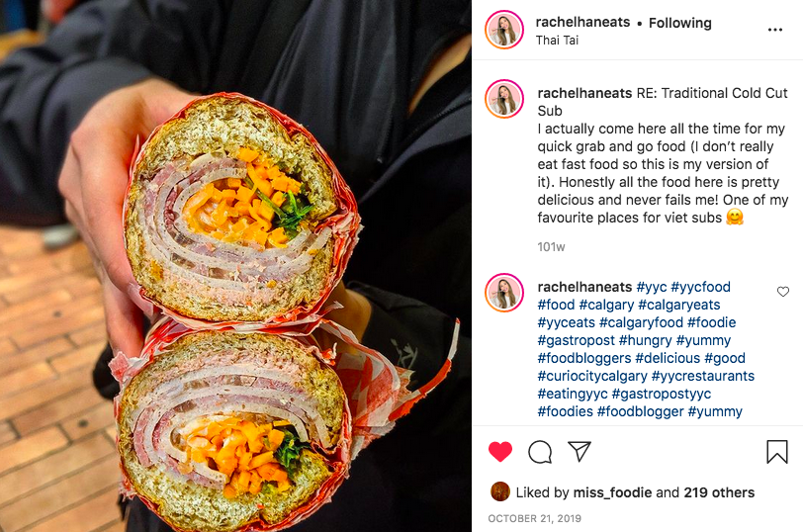
Task: Click rachelhaneats profile picture in post header
Action: [x=504, y=31]
